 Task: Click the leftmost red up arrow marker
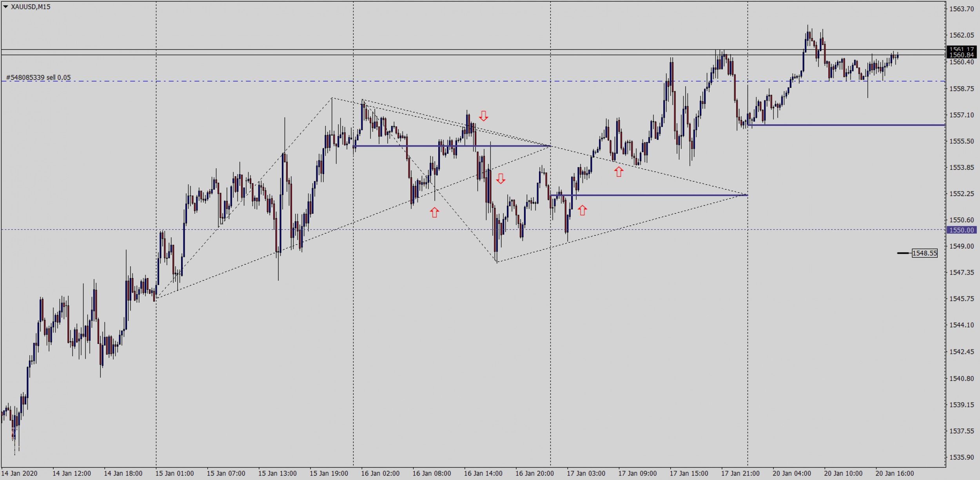pyautogui.click(x=434, y=212)
